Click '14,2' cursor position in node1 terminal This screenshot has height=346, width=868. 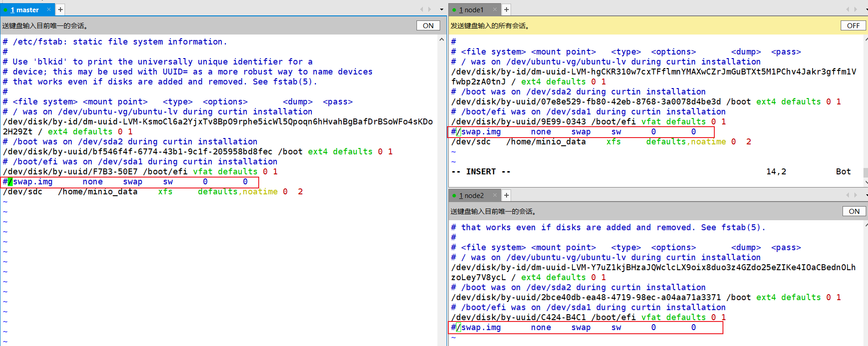click(776, 172)
